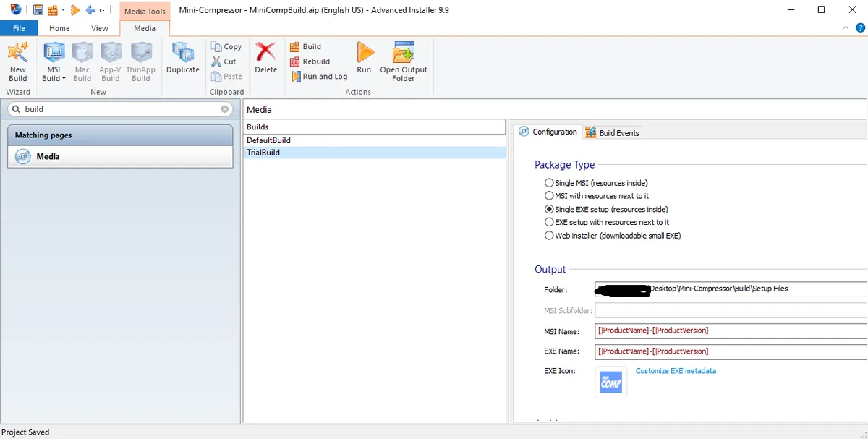This screenshot has width=868, height=439.
Task: Switch to the View ribbon tab
Action: (x=100, y=28)
